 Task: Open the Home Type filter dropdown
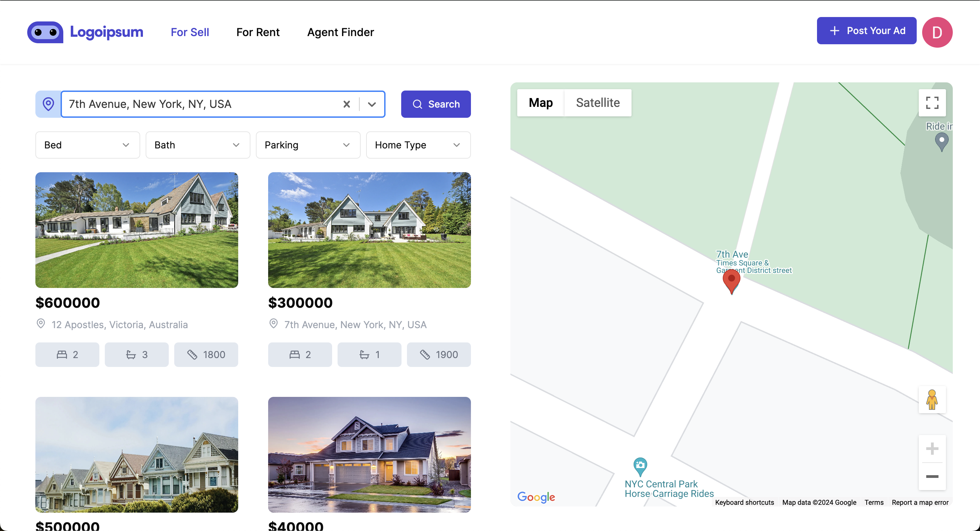coord(418,145)
